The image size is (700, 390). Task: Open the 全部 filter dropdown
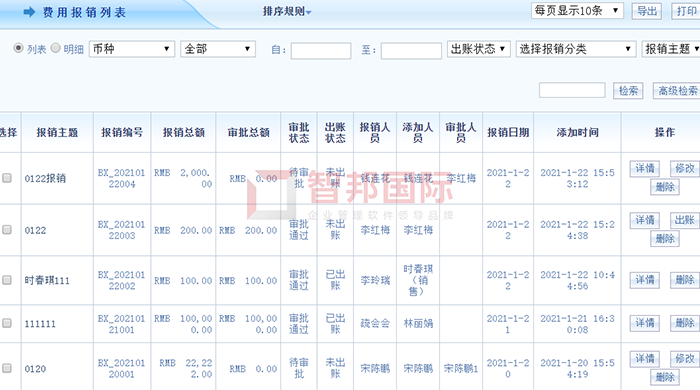click(218, 49)
